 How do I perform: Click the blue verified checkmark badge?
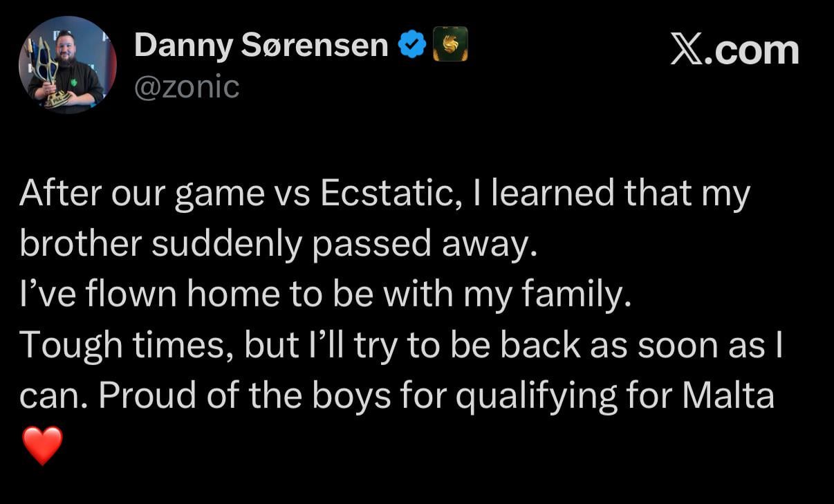coord(411,46)
